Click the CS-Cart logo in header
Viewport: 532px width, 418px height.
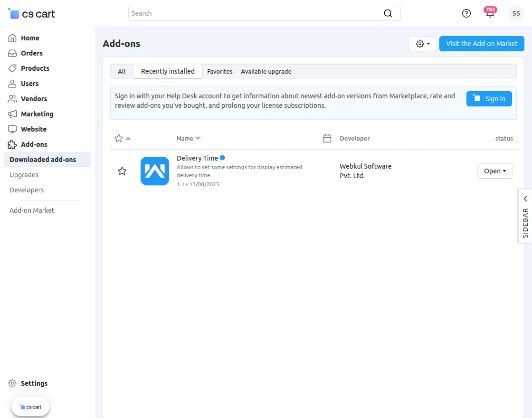pyautogui.click(x=31, y=14)
